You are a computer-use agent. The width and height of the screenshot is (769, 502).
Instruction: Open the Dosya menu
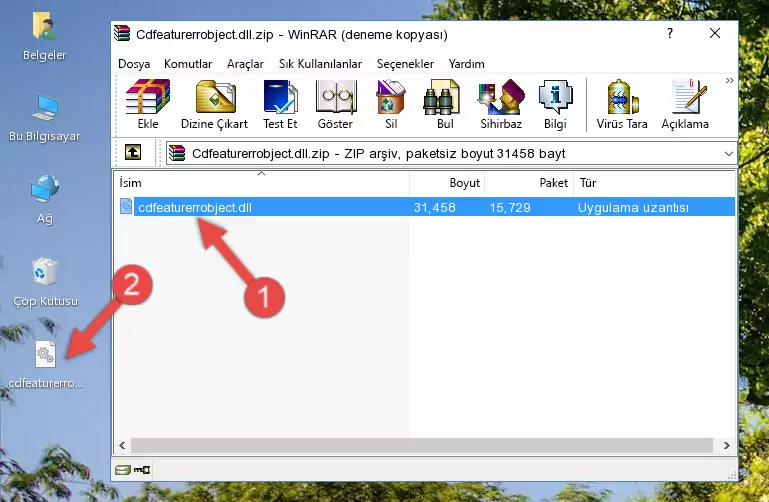tap(134, 64)
